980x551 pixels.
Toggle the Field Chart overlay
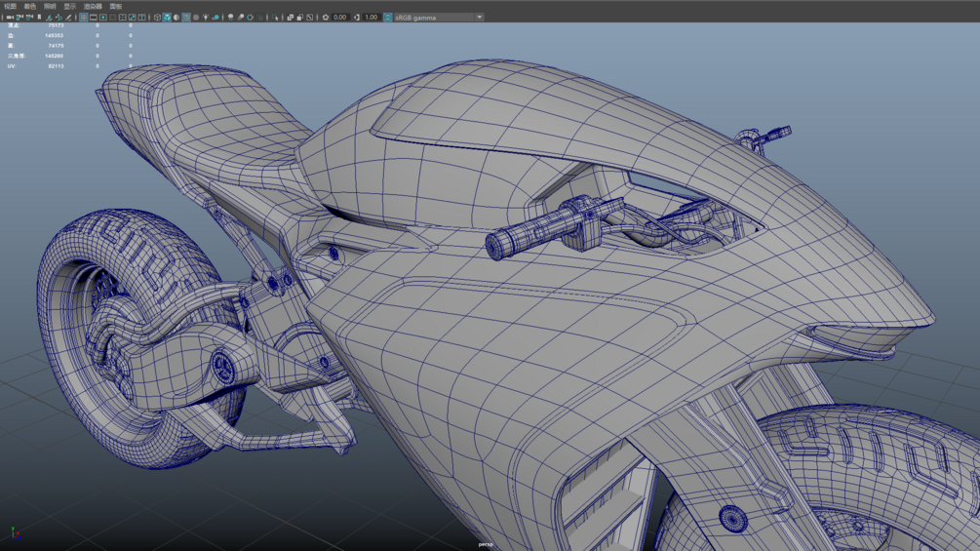pos(123,18)
